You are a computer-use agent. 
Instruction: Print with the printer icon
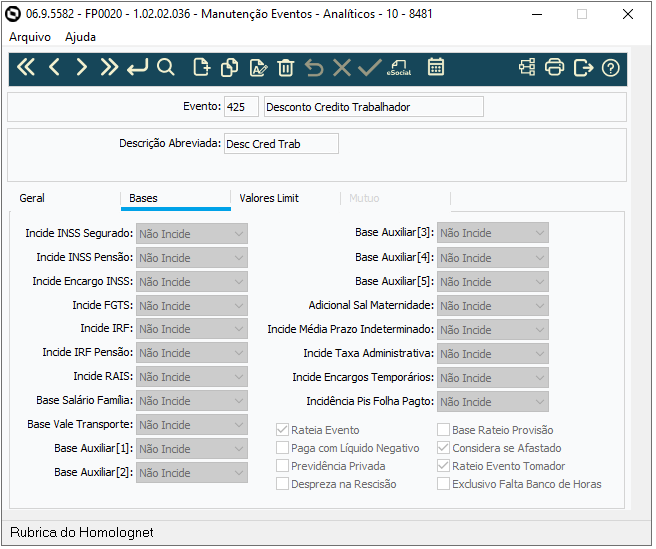(555, 67)
